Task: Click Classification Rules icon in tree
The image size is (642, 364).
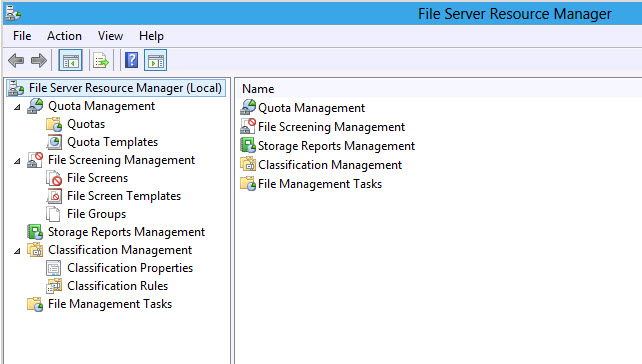Action: pos(54,286)
